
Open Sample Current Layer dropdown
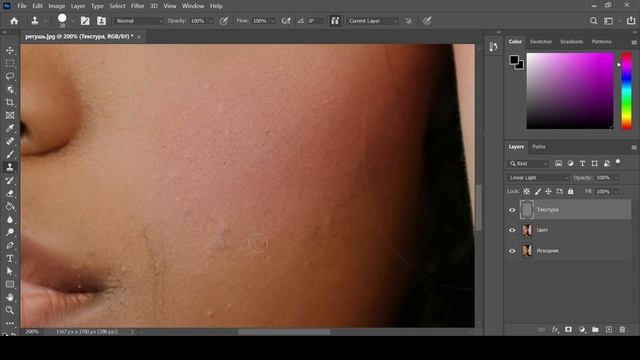(x=372, y=21)
